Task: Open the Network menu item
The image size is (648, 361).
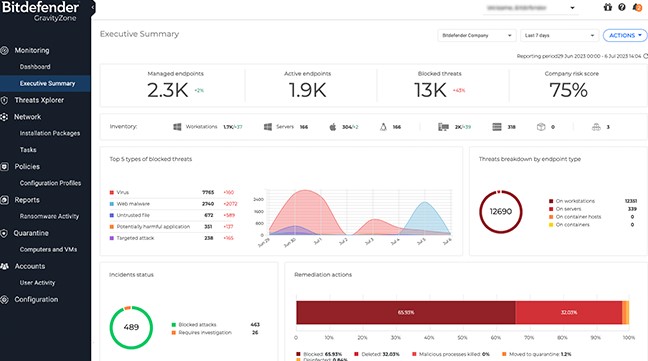Action: pos(28,117)
